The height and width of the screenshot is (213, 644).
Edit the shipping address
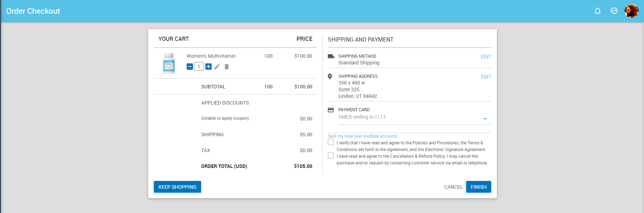tap(486, 77)
